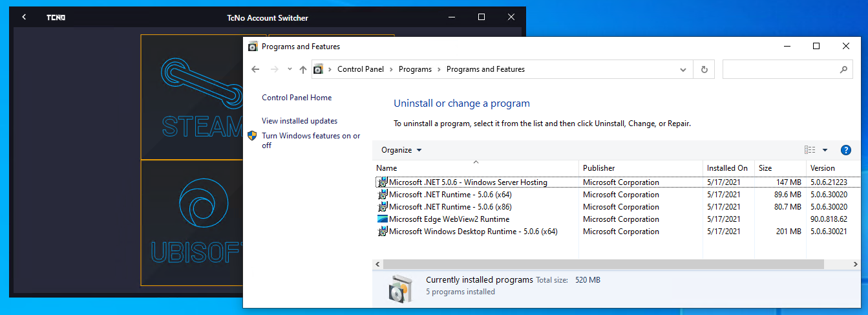Click the .NET Runtime (x64) installer icon

coord(382,195)
